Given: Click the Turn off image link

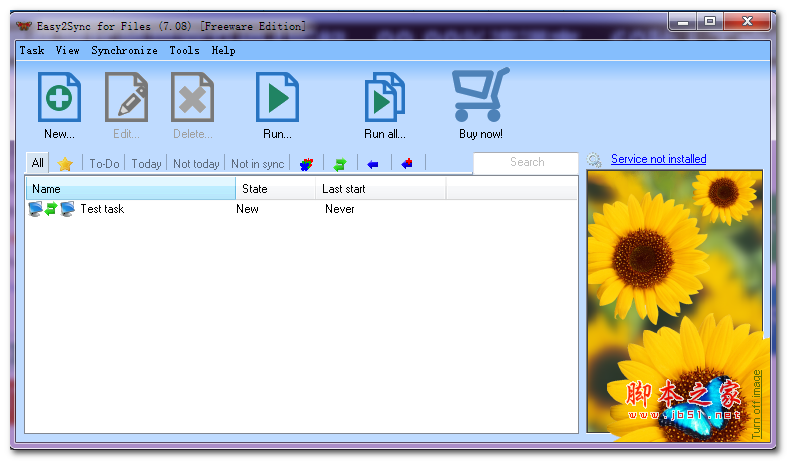Looking at the screenshot, I should click(x=757, y=404).
